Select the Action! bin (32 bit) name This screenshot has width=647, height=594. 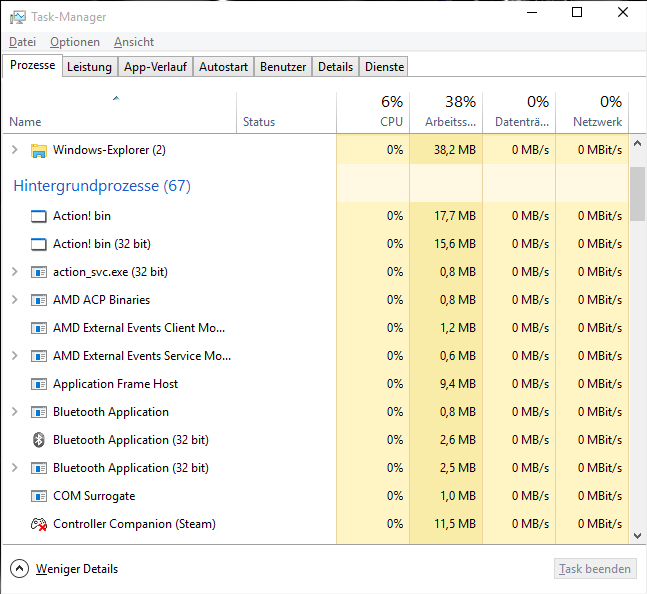coord(102,244)
